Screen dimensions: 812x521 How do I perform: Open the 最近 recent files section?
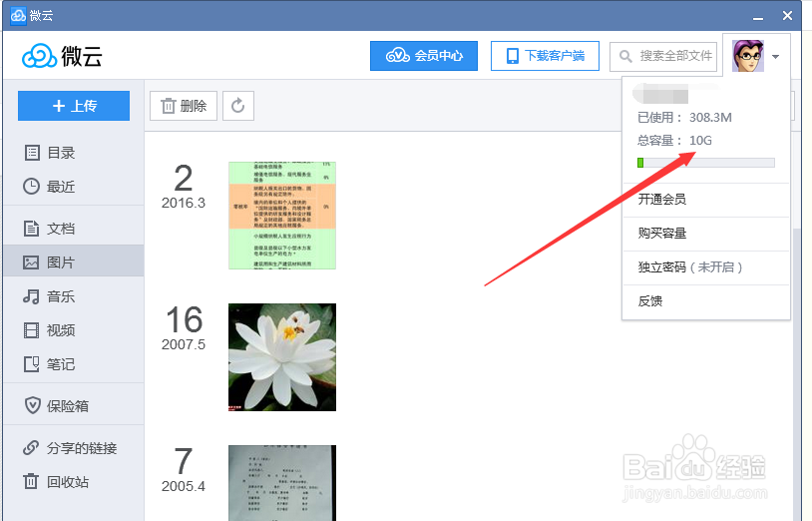coord(74,187)
